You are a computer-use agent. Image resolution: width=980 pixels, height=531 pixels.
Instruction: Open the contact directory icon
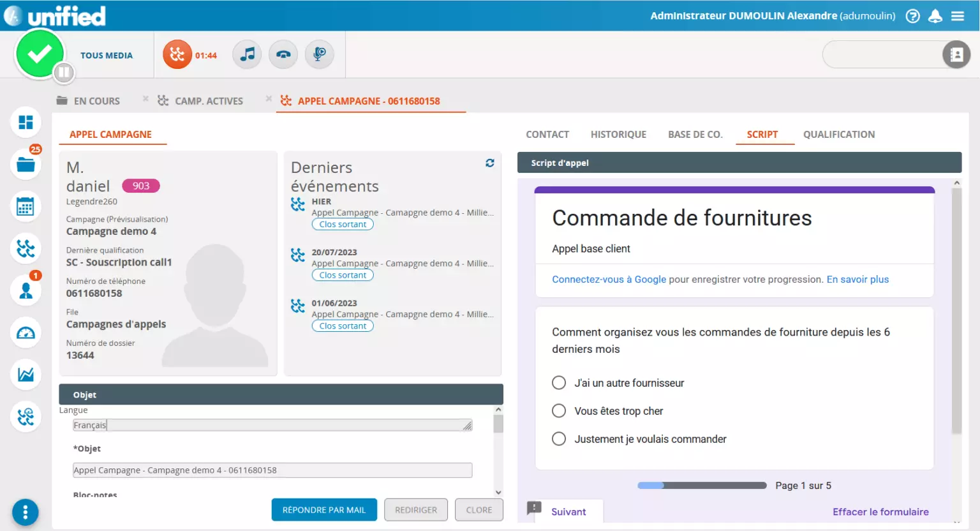click(956, 55)
